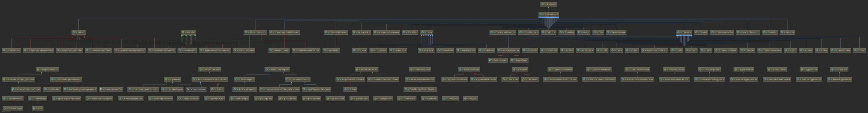Select the Elvis class node
This screenshot has width=868, height=113.
tap(598, 32)
